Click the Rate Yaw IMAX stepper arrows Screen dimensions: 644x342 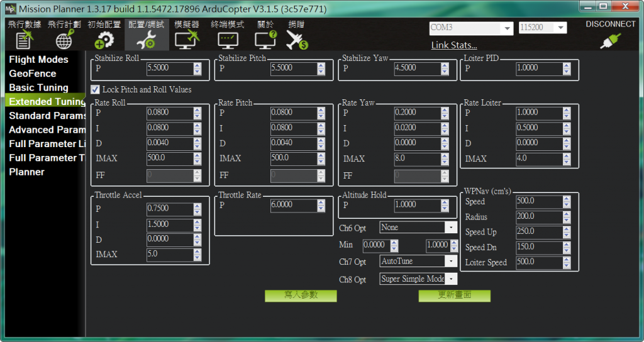[x=445, y=159]
